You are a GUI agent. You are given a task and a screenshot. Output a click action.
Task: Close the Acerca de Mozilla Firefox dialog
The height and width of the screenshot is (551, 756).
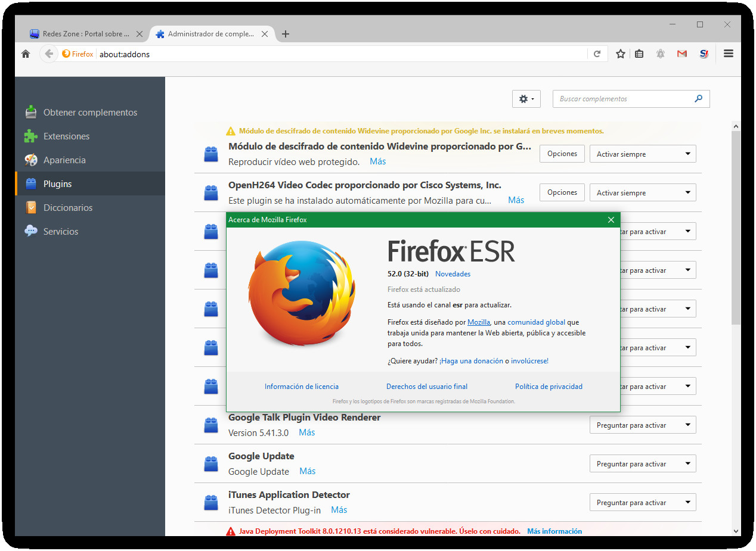pyautogui.click(x=611, y=220)
